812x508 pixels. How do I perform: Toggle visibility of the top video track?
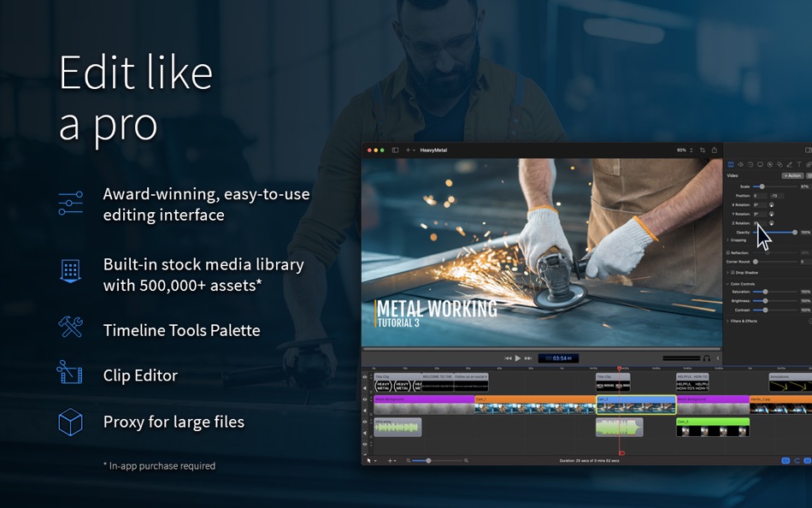pyautogui.click(x=367, y=377)
